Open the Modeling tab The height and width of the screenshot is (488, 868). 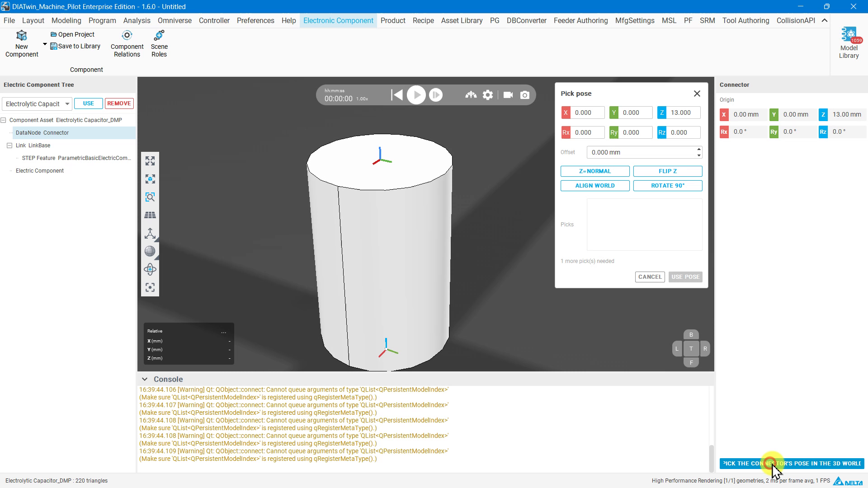pos(66,21)
